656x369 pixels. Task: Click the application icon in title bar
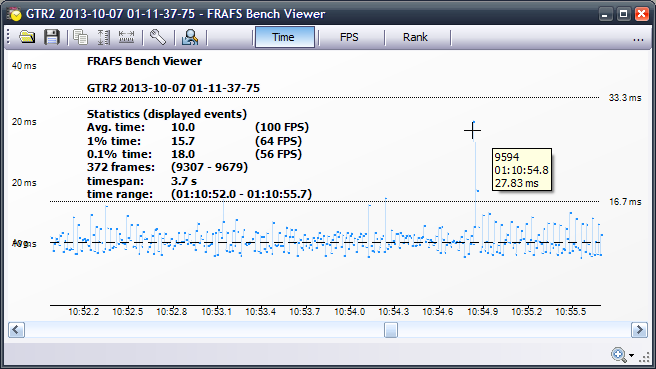click(14, 14)
